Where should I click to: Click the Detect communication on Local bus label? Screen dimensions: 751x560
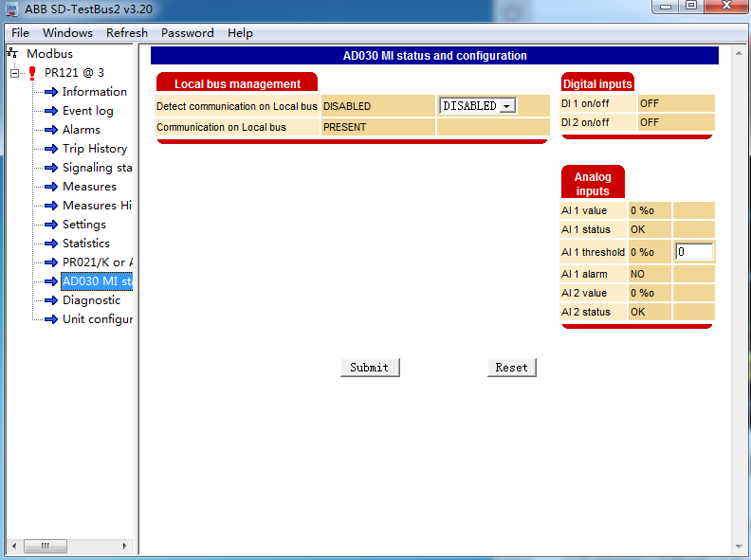point(237,106)
